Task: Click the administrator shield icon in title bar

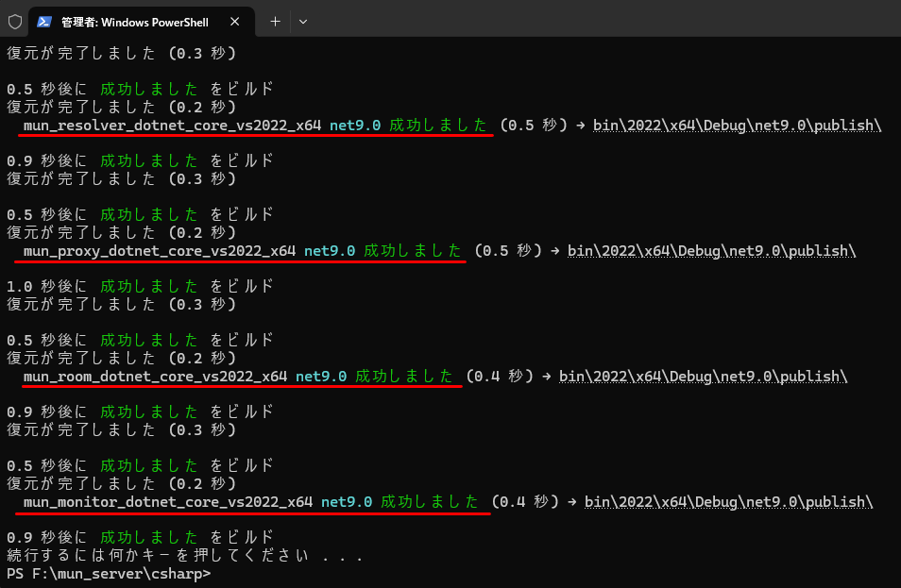Action: 14,21
